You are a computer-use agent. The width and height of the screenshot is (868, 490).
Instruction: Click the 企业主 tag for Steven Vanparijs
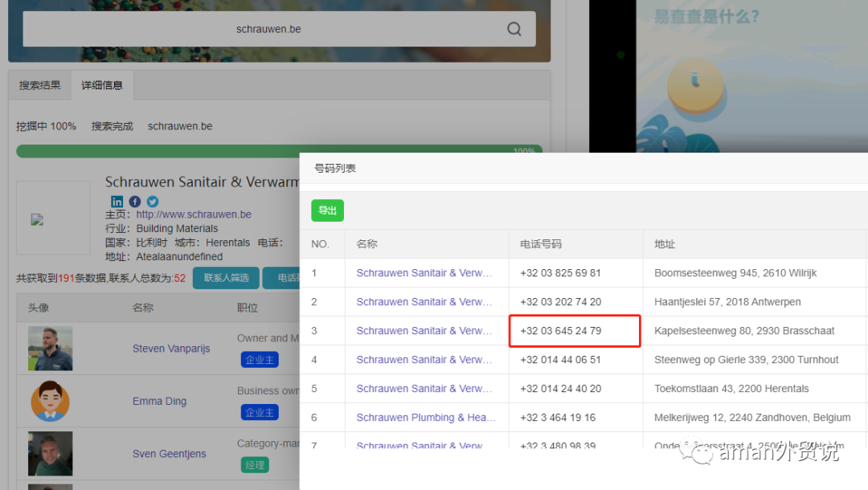click(260, 360)
